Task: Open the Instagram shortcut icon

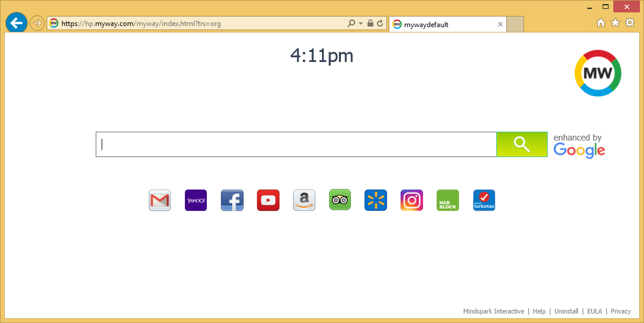Action: pos(412,200)
